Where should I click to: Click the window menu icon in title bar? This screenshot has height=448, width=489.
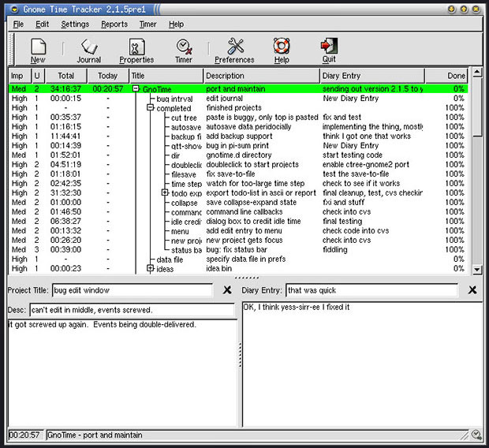point(14,9)
